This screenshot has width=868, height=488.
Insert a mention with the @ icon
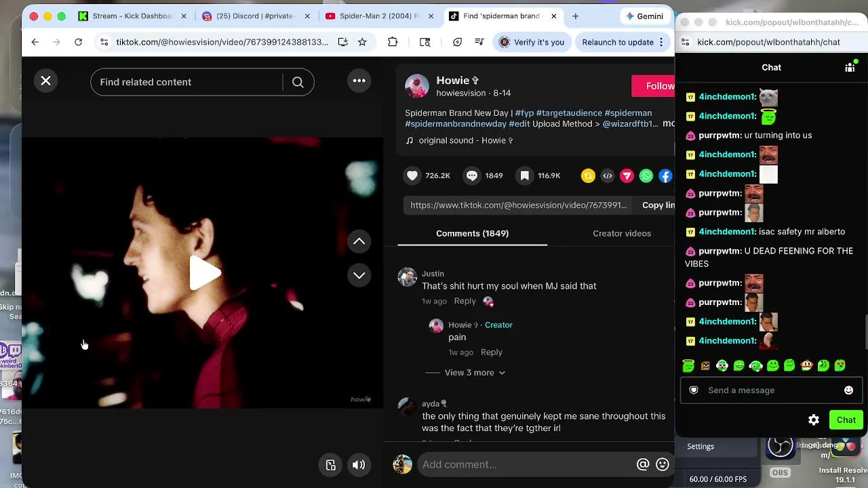point(643,464)
